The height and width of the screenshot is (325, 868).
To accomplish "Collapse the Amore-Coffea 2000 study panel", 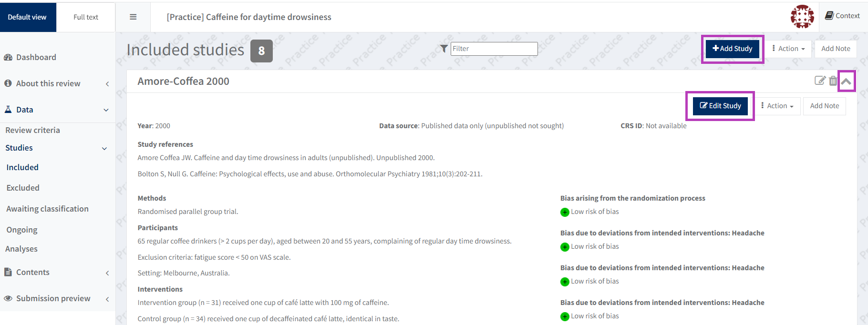I will pyautogui.click(x=846, y=81).
